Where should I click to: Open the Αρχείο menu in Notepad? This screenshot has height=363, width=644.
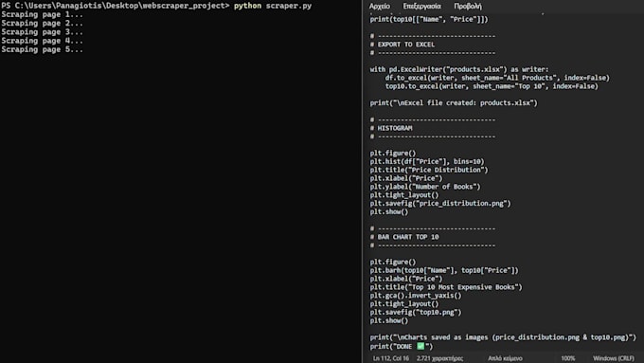tap(379, 7)
